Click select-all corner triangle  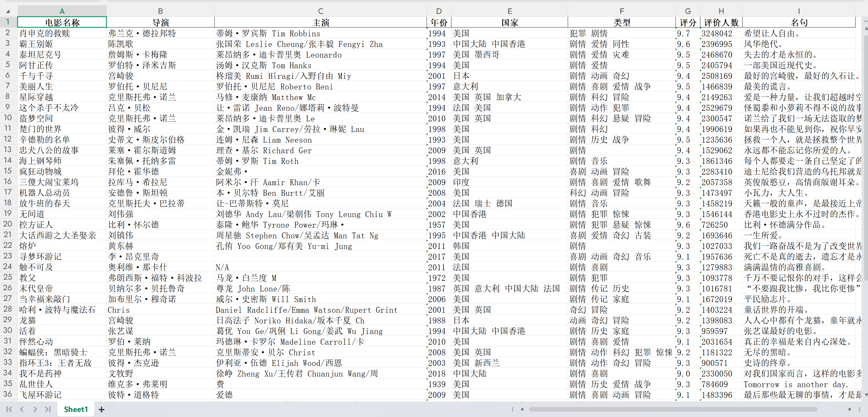8,12
